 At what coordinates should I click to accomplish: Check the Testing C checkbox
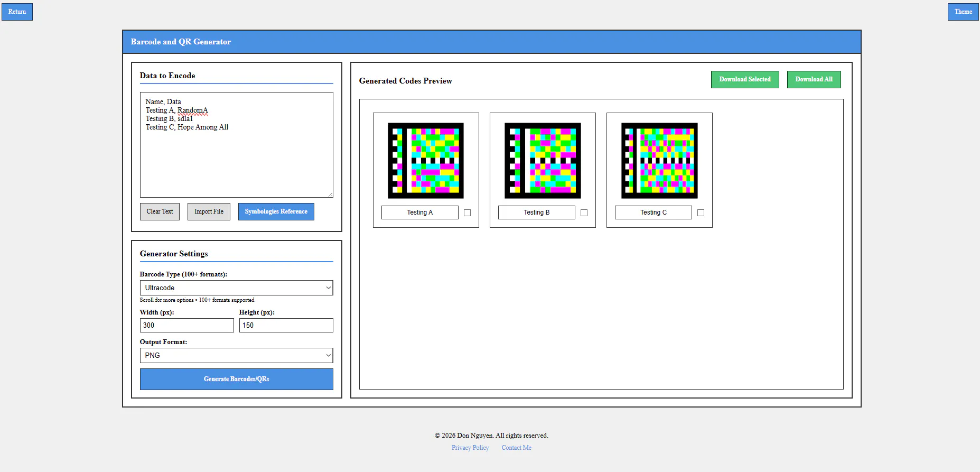(701, 212)
